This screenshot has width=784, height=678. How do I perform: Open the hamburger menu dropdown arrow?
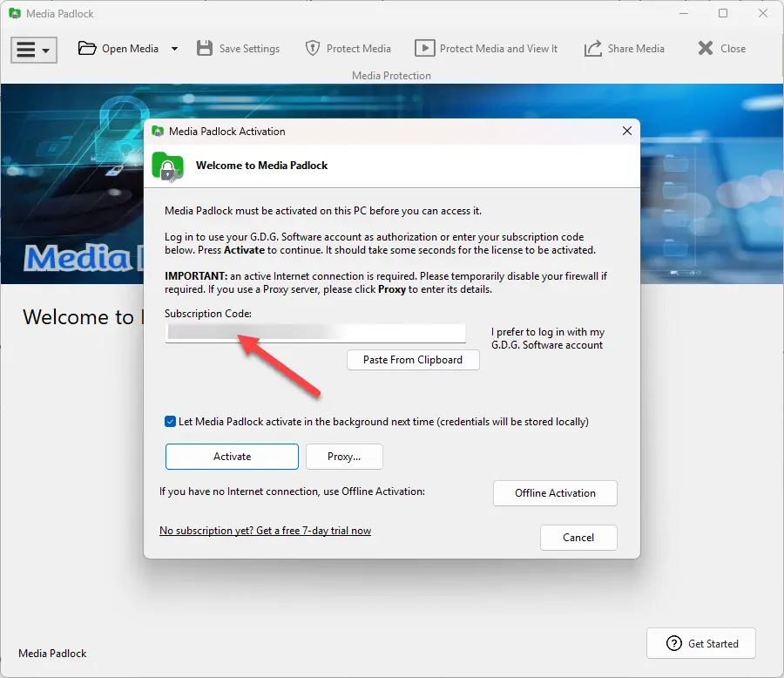[x=45, y=50]
